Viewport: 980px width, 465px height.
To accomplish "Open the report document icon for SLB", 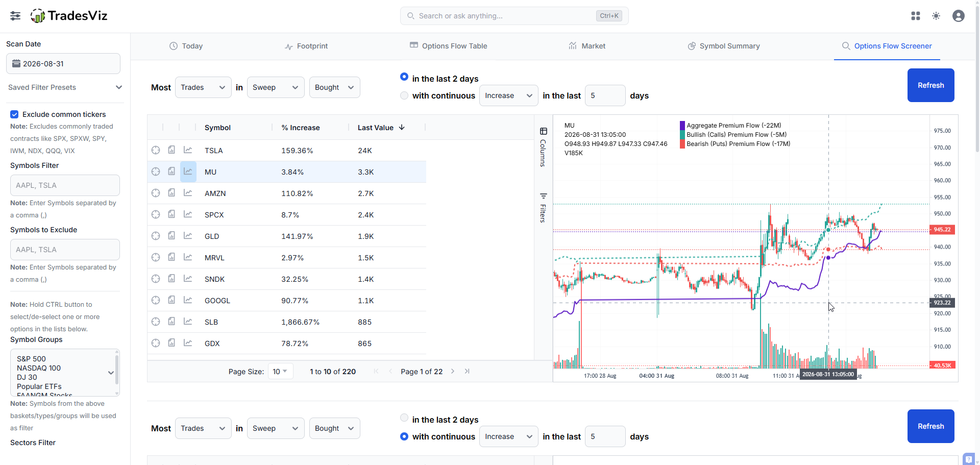I will (172, 322).
